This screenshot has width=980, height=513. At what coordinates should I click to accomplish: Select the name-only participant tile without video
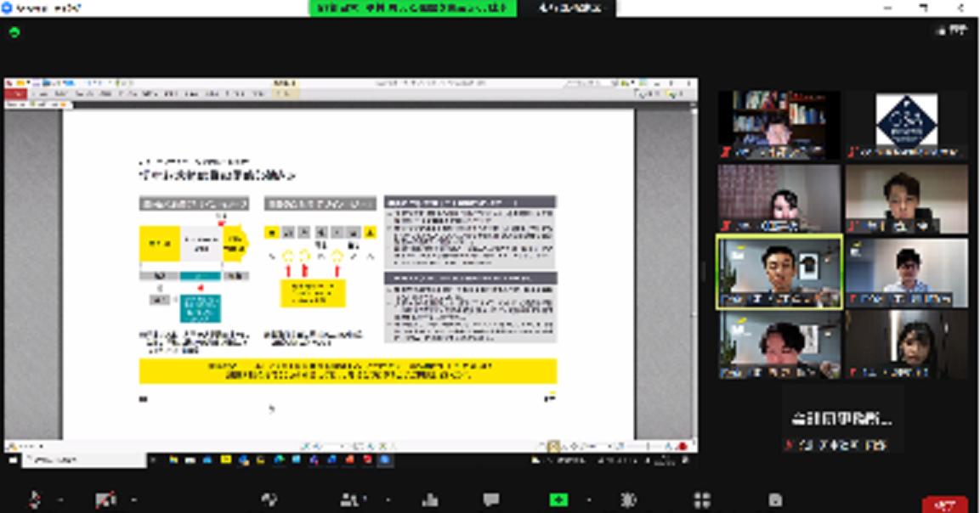tap(842, 419)
